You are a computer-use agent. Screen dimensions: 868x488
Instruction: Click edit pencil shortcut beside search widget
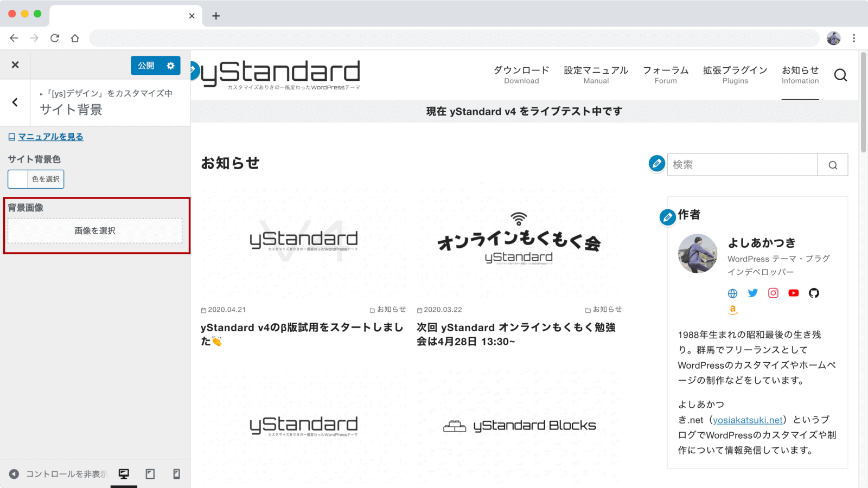tap(657, 163)
